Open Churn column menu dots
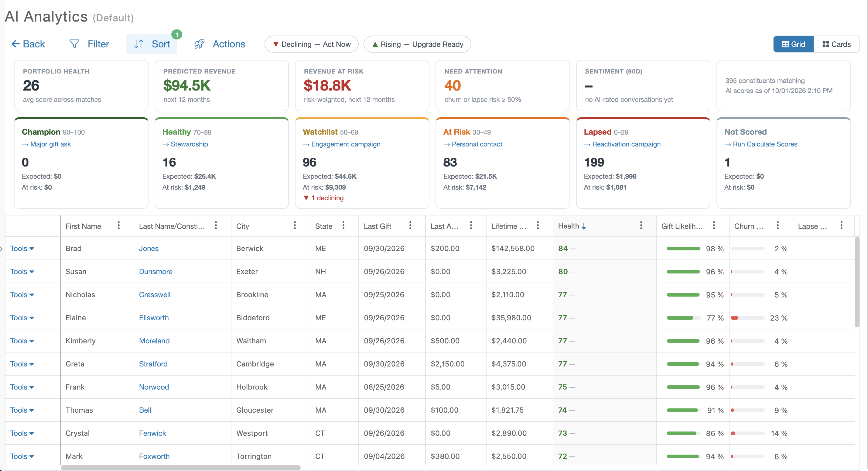Screen dimensions: 868x471 [778, 225]
